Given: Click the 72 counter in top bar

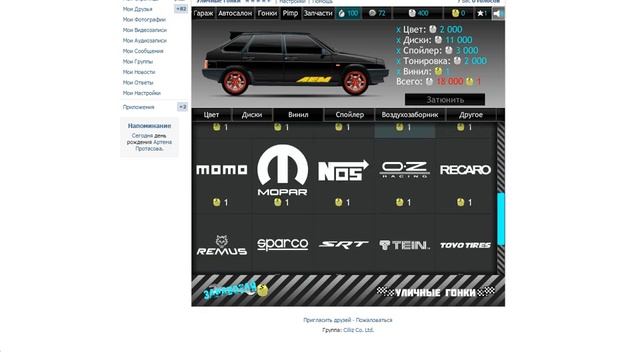Looking at the screenshot, I should 377,13.
